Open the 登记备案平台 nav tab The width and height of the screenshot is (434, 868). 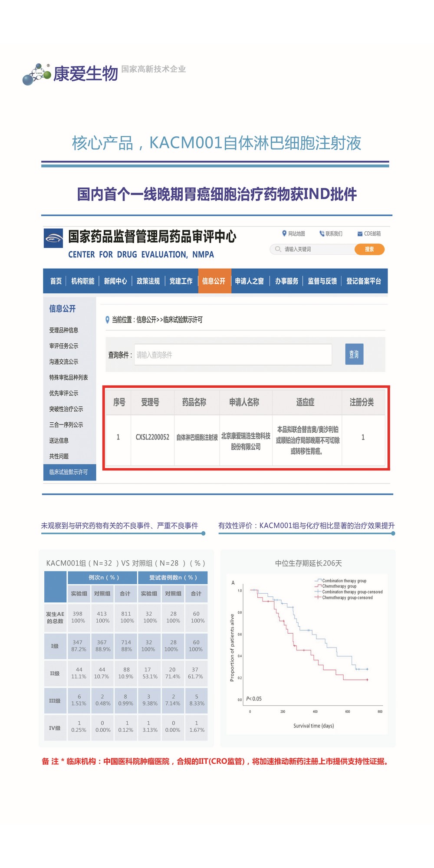click(364, 281)
